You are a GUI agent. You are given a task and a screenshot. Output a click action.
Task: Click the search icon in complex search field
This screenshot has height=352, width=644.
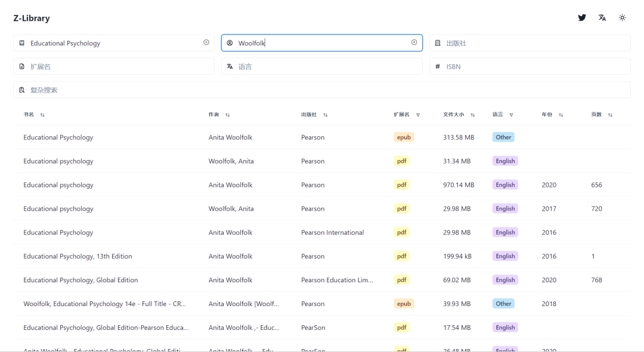[x=22, y=89]
